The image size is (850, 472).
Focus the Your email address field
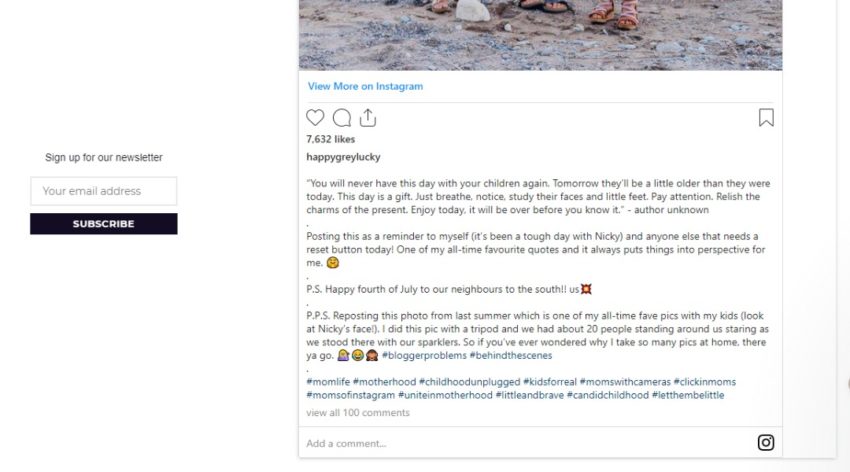click(104, 191)
